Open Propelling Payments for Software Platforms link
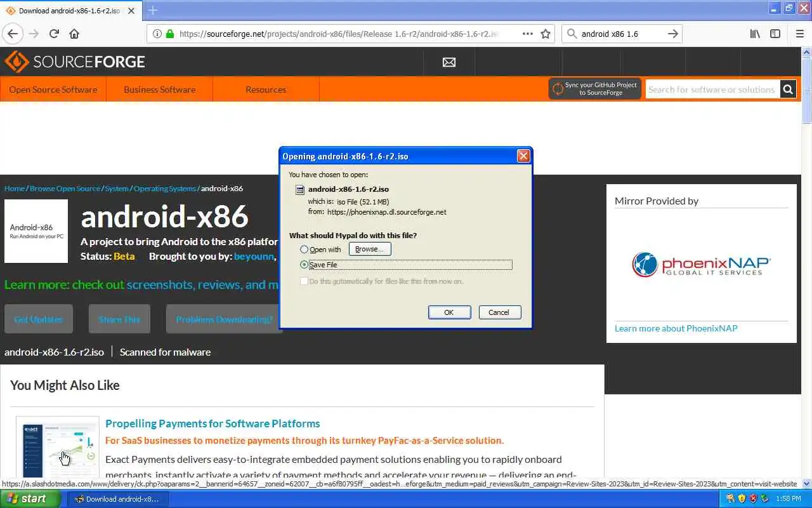812x508 pixels. click(x=213, y=424)
